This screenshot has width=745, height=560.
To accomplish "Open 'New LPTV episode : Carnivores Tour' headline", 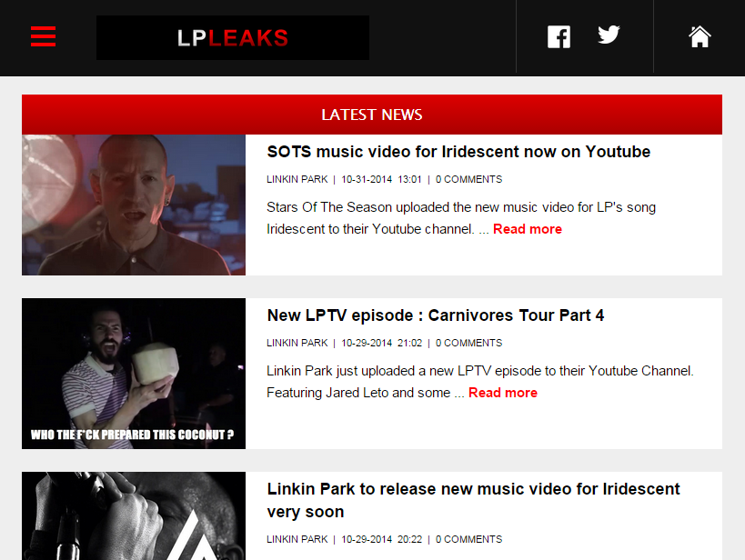I will pos(435,315).
